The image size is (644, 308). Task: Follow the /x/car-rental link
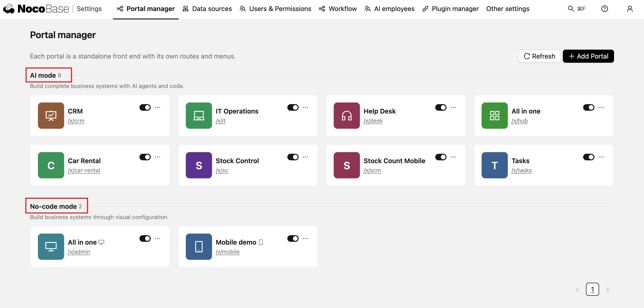click(x=84, y=170)
